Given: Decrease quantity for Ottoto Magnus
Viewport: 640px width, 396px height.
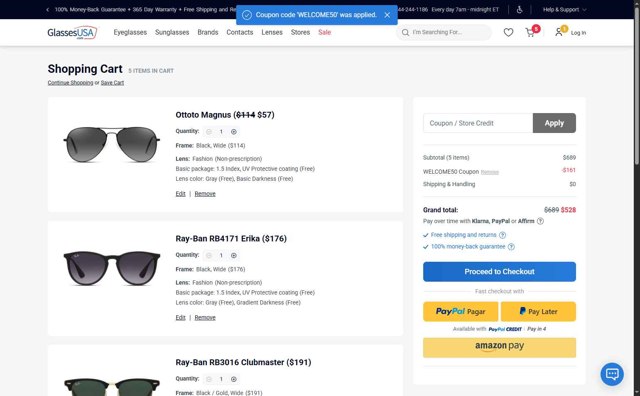Looking at the screenshot, I should [209, 131].
